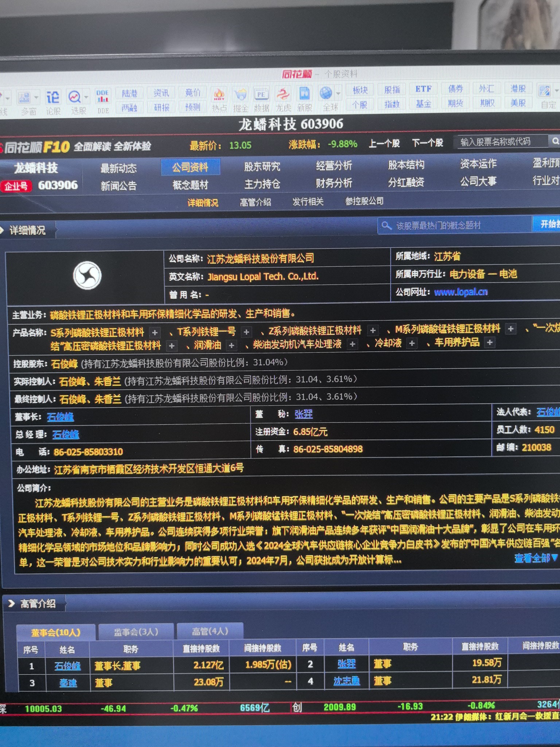Open the 最新动态 tab
This screenshot has width=560, height=747.
118,168
